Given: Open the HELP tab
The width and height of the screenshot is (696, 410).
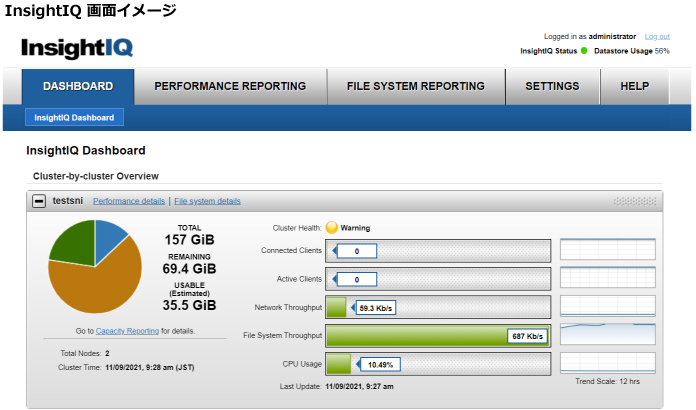Looking at the screenshot, I should click(634, 86).
